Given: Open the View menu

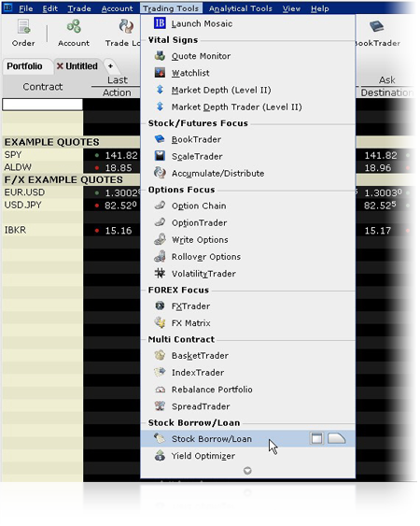Looking at the screenshot, I should coord(291,8).
